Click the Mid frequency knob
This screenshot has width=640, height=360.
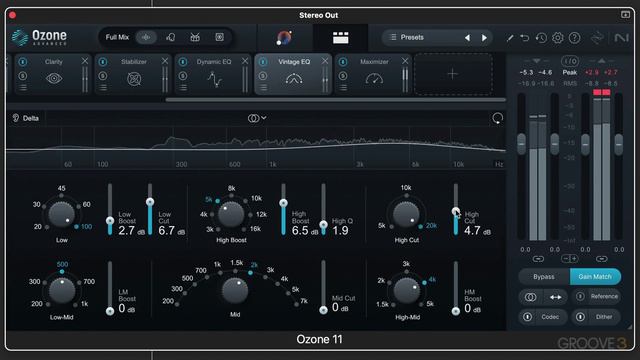coord(235,291)
